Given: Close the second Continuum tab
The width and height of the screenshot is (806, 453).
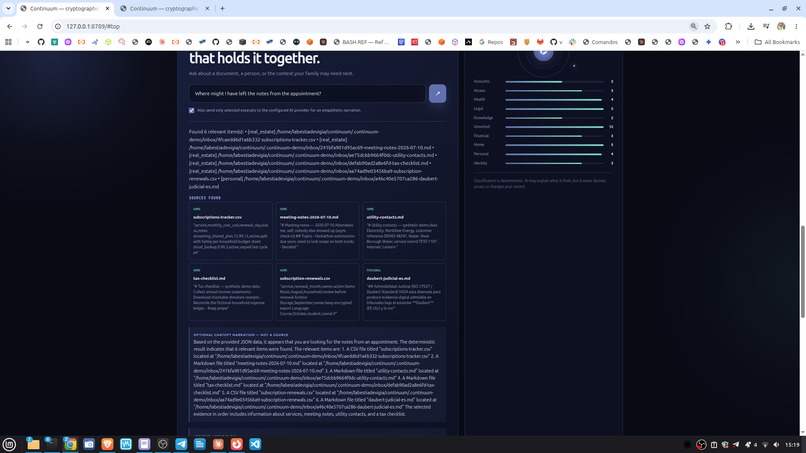Looking at the screenshot, I should tap(207, 9).
